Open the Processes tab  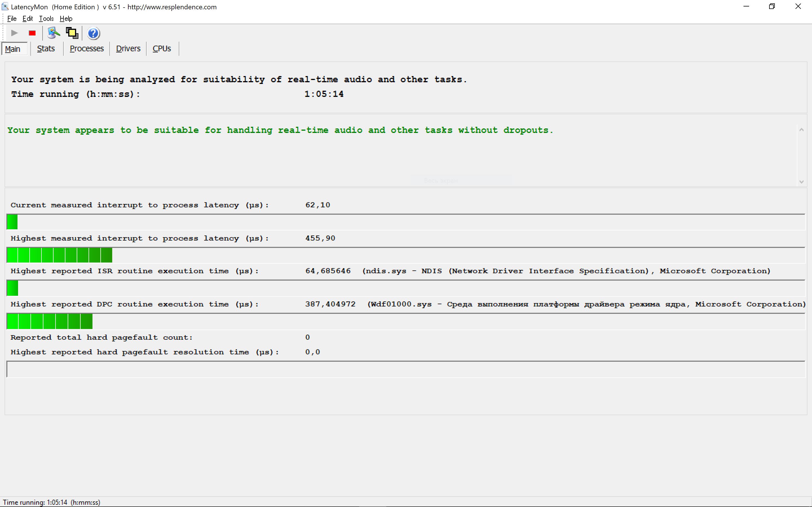(x=87, y=49)
